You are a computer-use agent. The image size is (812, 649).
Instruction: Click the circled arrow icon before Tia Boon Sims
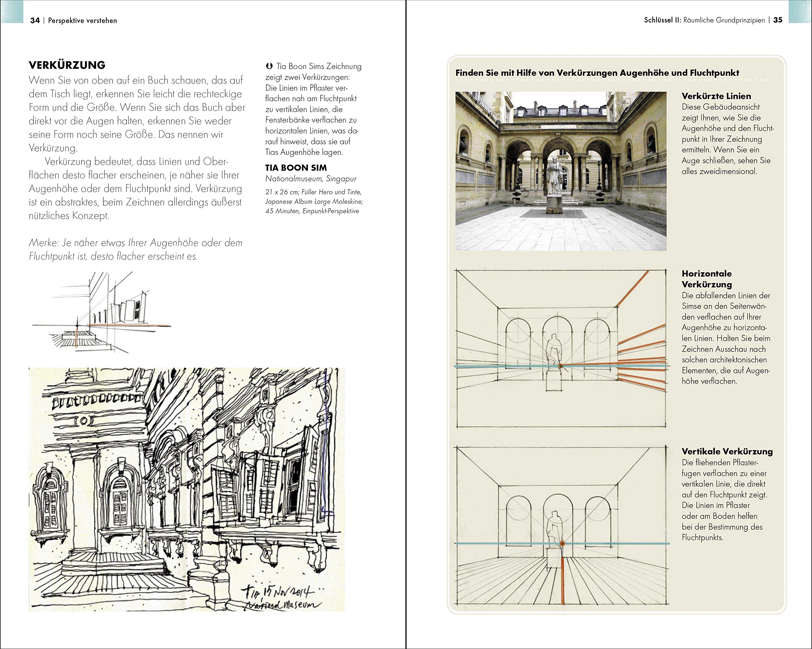click(269, 66)
